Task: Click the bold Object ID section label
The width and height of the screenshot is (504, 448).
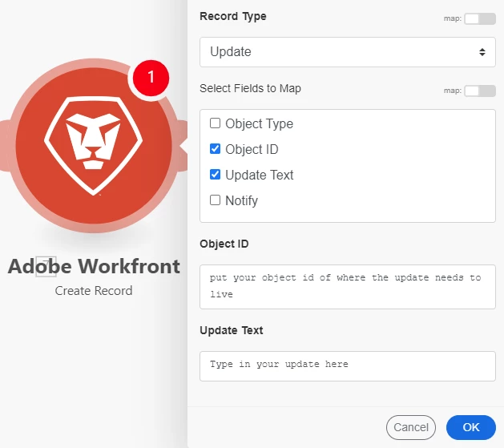Action: pos(224,244)
